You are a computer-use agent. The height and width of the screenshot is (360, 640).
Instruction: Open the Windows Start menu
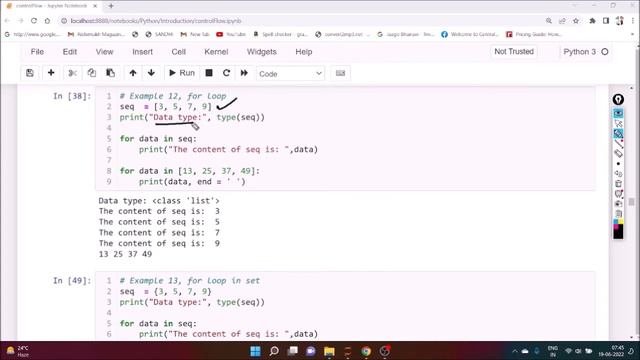click(256, 351)
